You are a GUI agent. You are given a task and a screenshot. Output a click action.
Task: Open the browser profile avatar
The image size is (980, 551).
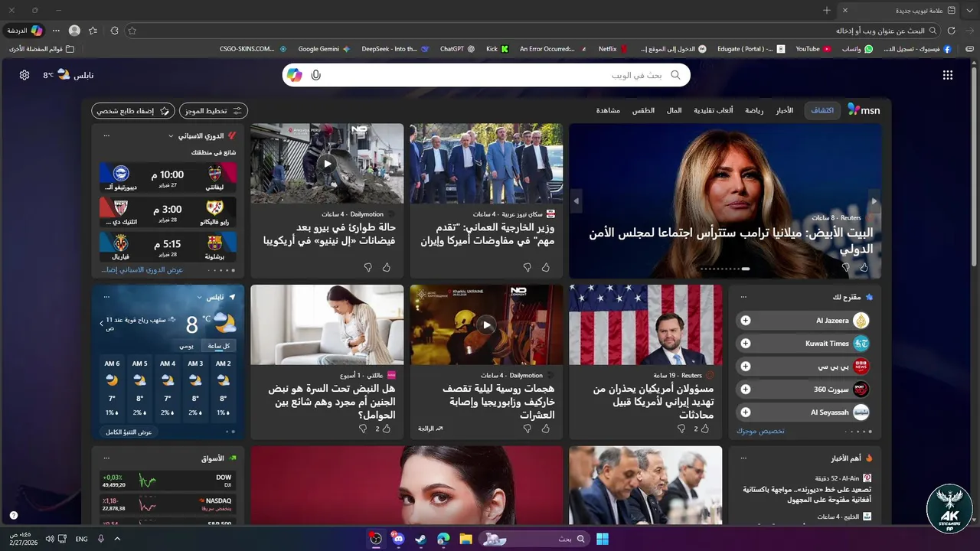[x=74, y=31]
